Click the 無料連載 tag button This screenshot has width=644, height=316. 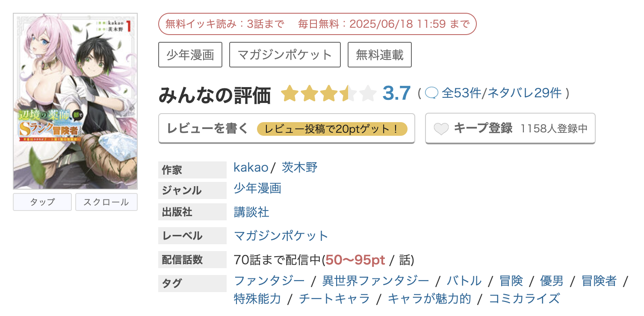pos(380,55)
